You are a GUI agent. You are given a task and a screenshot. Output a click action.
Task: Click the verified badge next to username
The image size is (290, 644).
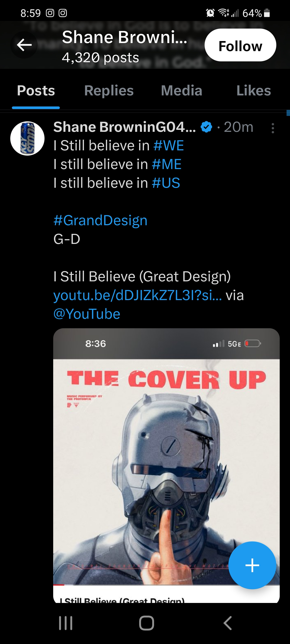(206, 127)
